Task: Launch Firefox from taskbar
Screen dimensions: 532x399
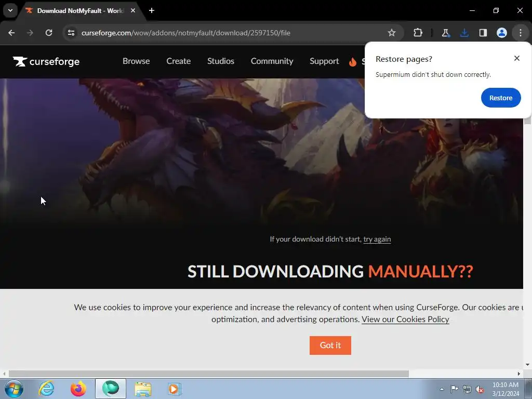Action: click(78, 389)
